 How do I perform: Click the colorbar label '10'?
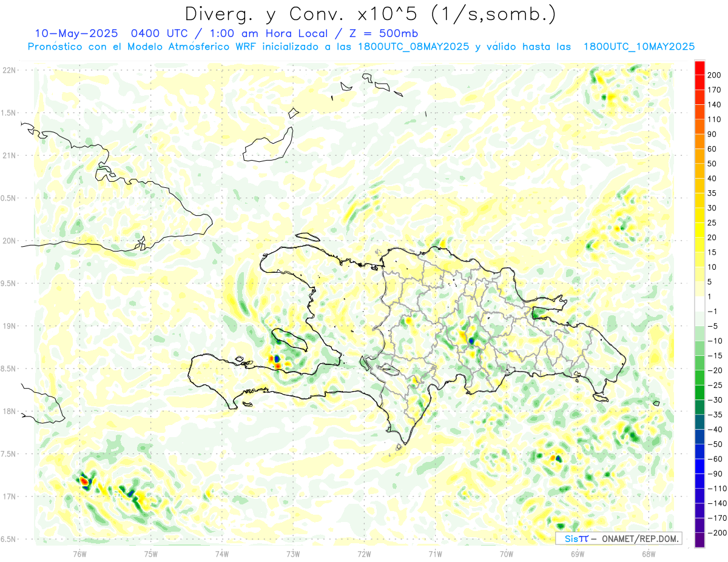point(712,267)
